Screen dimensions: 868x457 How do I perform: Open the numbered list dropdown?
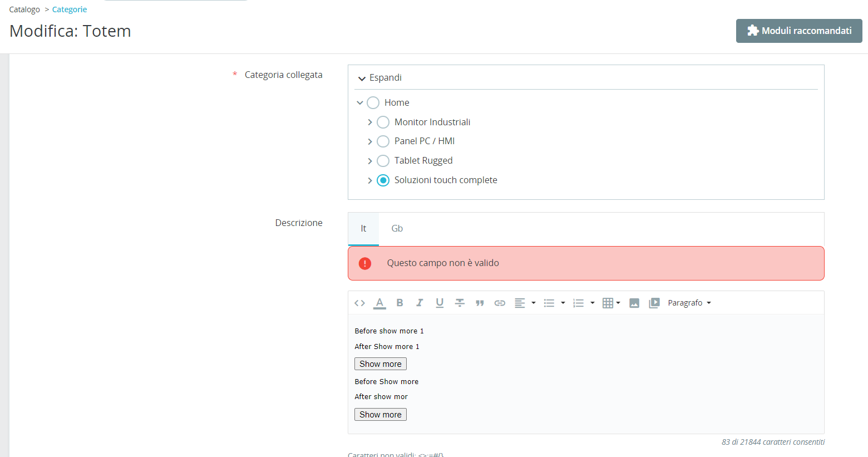point(584,303)
